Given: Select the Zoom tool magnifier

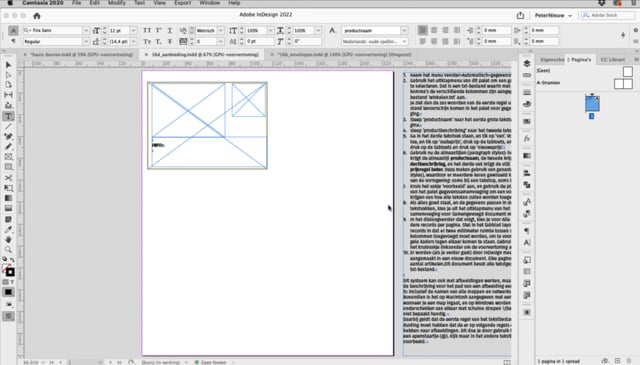Looking at the screenshot, I should (x=8, y=249).
